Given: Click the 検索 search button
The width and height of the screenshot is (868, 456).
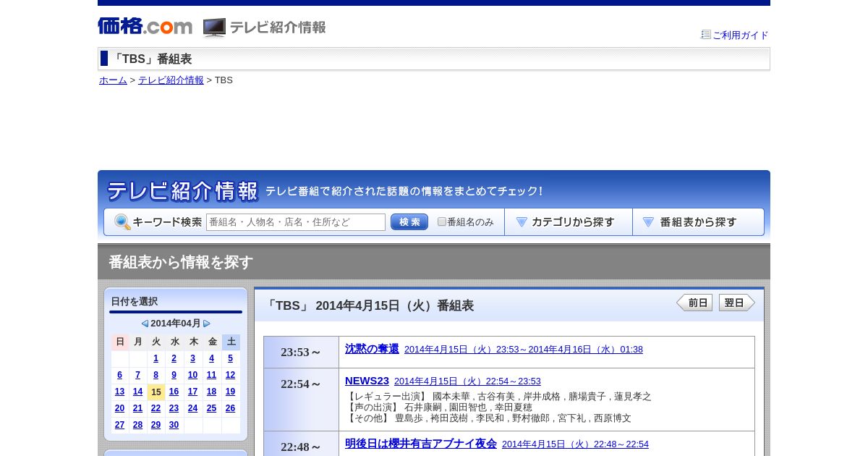Looking at the screenshot, I should click(x=409, y=222).
